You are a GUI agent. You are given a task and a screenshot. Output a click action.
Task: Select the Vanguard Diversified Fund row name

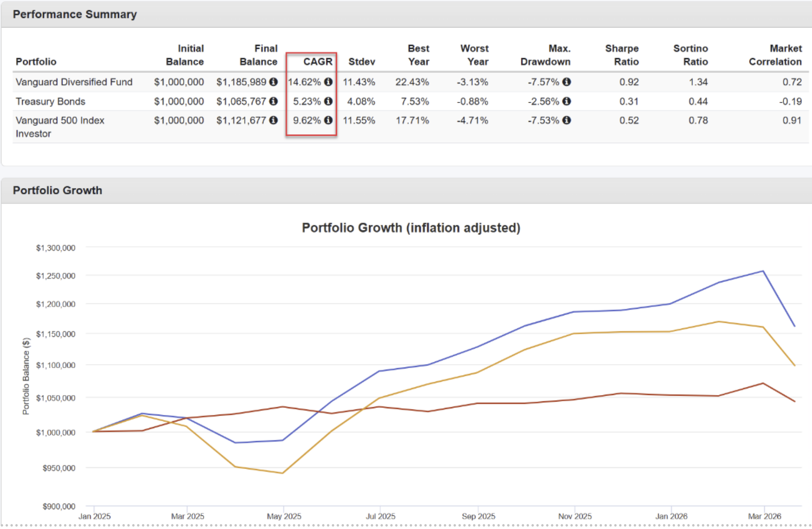pos(74,82)
